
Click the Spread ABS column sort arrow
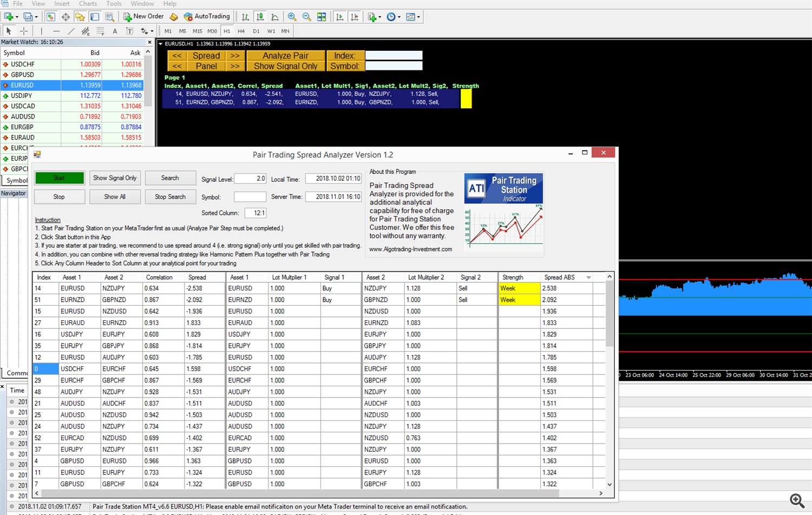click(x=588, y=278)
